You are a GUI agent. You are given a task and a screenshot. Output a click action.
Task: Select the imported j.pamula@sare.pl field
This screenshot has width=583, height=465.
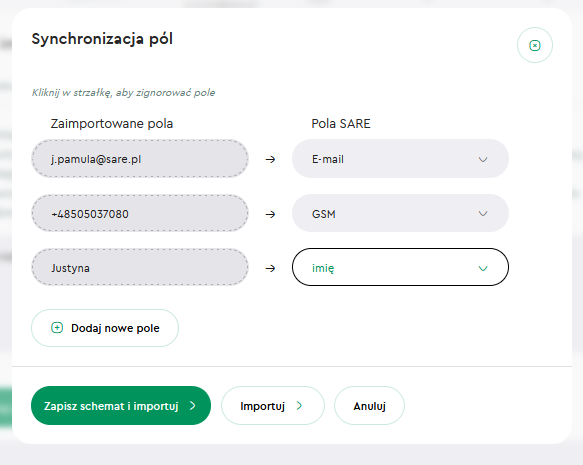coord(140,159)
